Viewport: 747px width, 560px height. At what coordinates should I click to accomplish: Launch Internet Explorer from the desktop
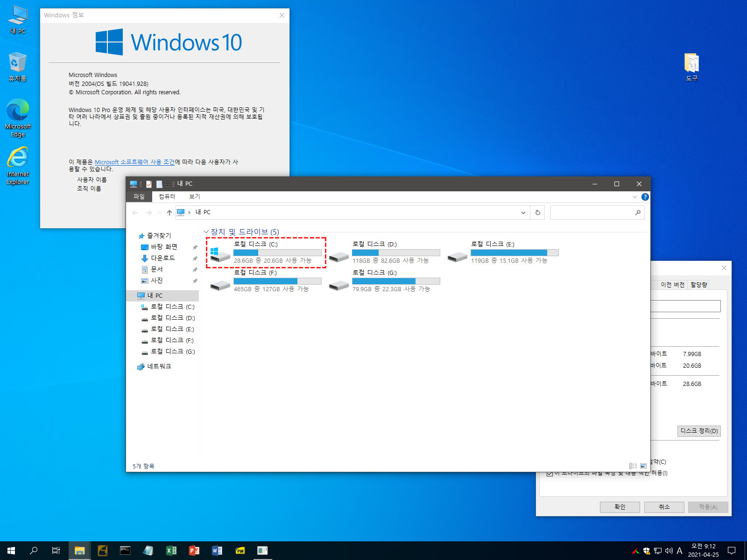click(x=18, y=166)
